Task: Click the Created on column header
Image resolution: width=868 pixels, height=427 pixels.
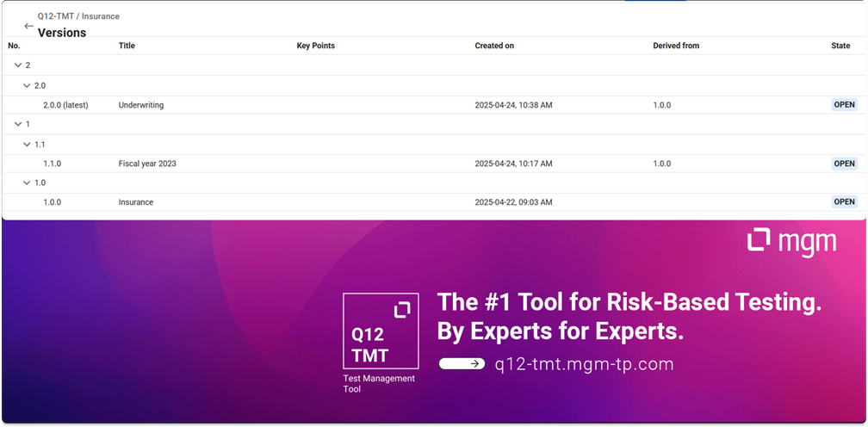Action: [x=494, y=46]
